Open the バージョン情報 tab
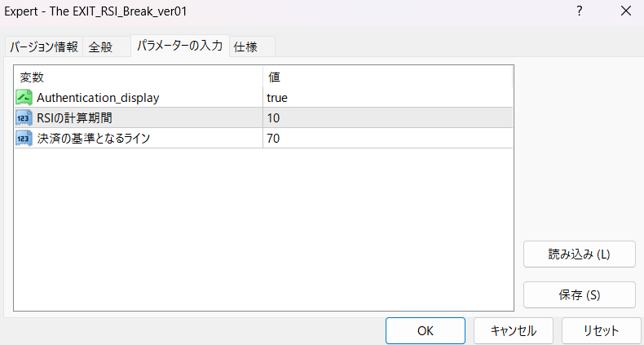The height and width of the screenshot is (345, 644). coord(44,47)
